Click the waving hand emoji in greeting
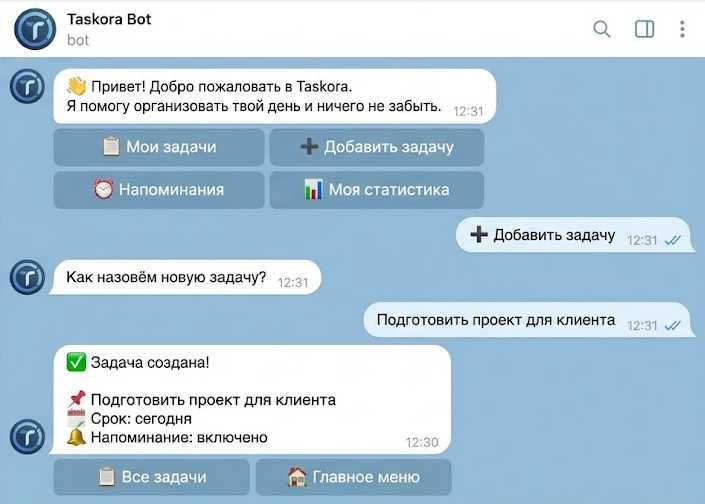 [76, 86]
